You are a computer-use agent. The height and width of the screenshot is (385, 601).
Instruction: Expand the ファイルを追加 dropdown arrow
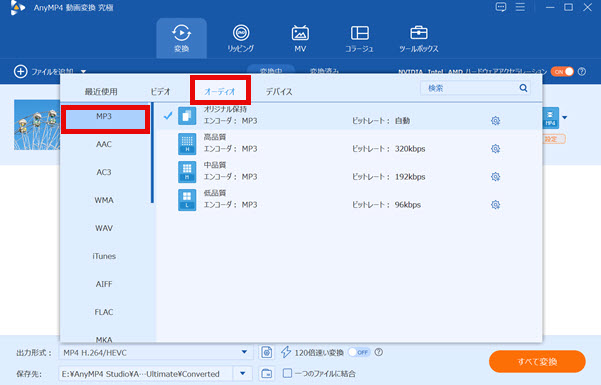[83, 72]
